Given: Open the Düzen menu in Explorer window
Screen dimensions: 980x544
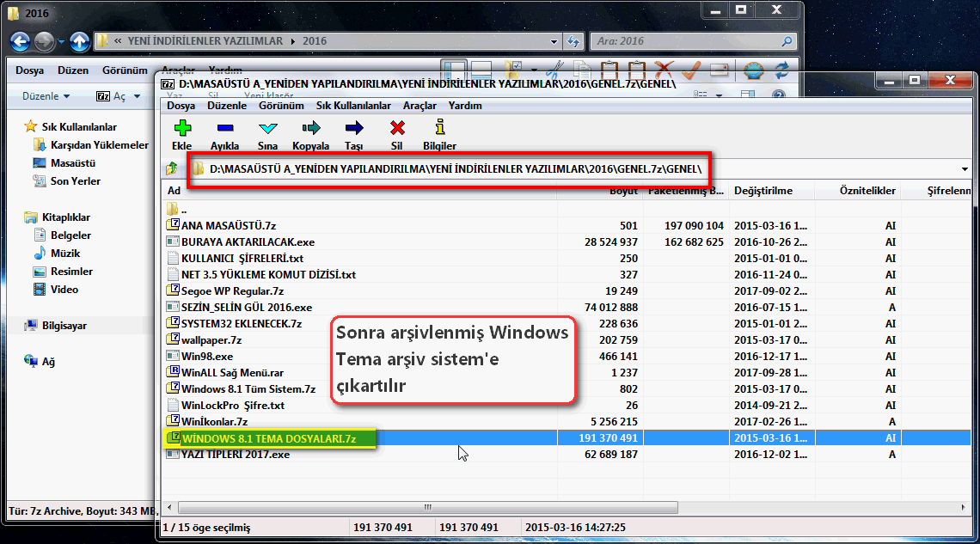Looking at the screenshot, I should pyautogui.click(x=73, y=70).
